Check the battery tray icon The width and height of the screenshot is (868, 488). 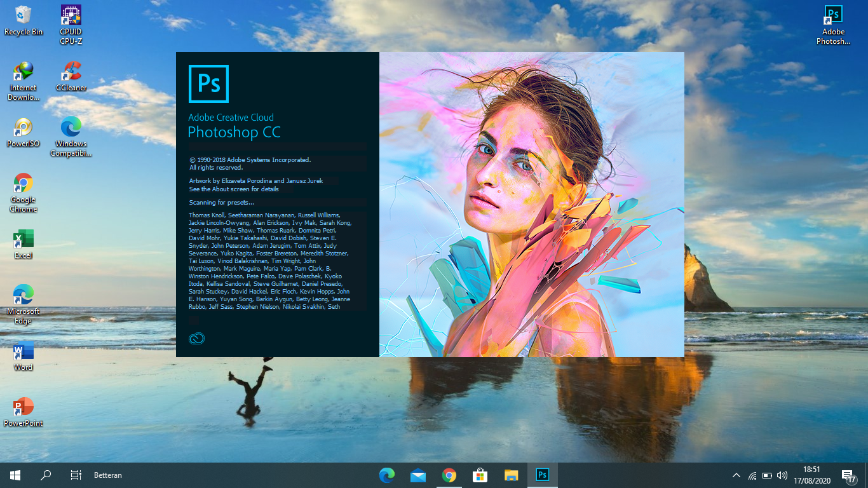point(767,475)
